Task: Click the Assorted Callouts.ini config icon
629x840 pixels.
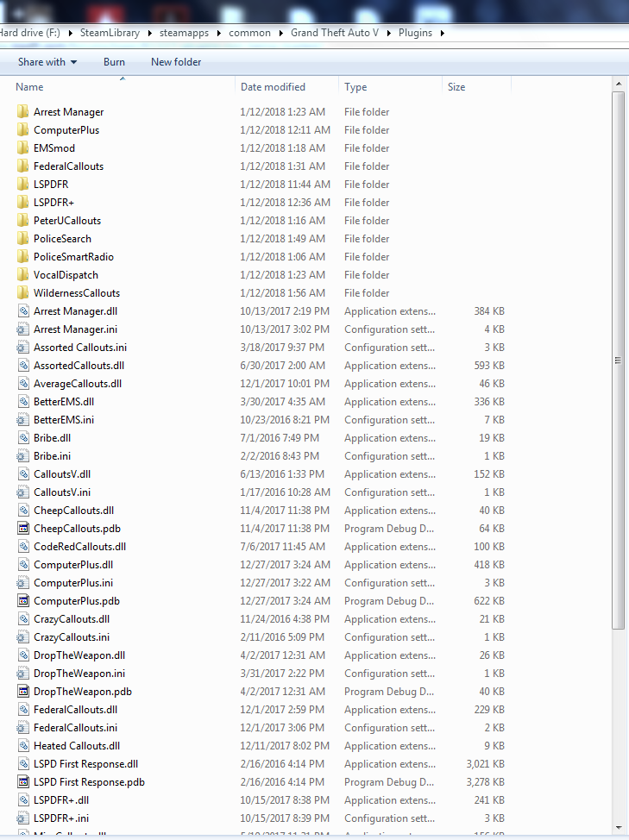Action: click(x=22, y=348)
